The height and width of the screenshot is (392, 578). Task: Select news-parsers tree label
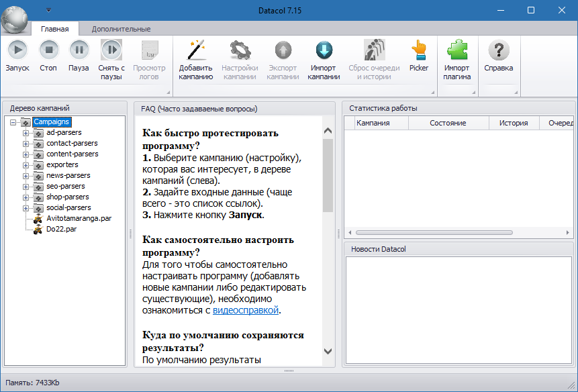(68, 175)
